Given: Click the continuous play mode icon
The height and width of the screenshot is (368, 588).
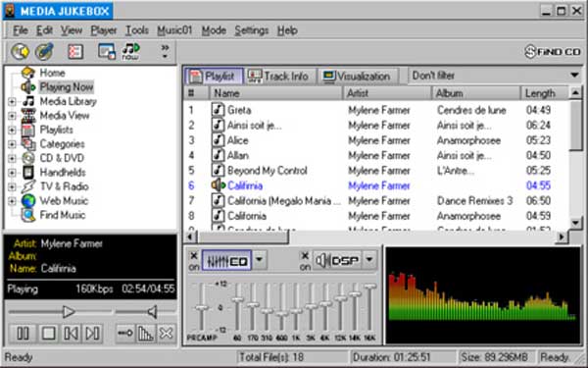Looking at the screenshot, I should pyautogui.click(x=124, y=333).
